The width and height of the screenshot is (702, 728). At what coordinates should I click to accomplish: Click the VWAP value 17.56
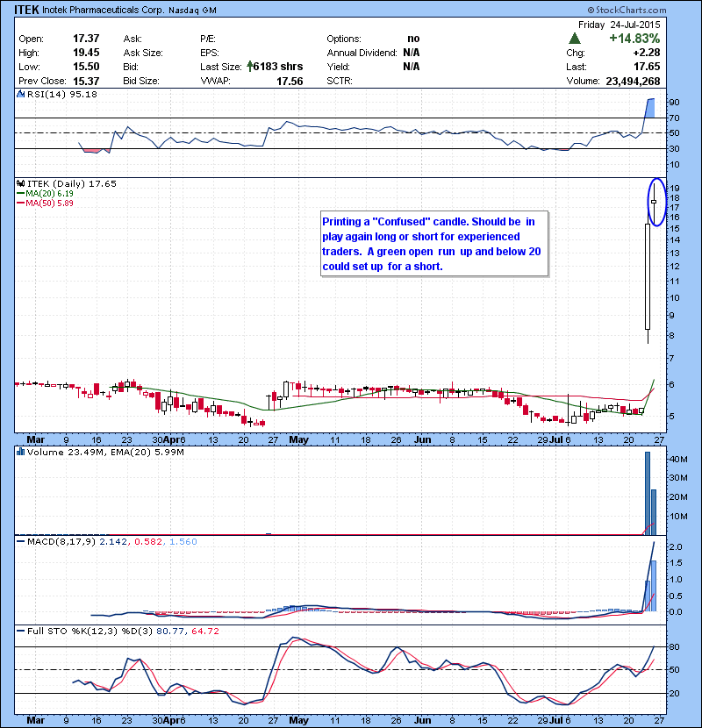coord(290,82)
